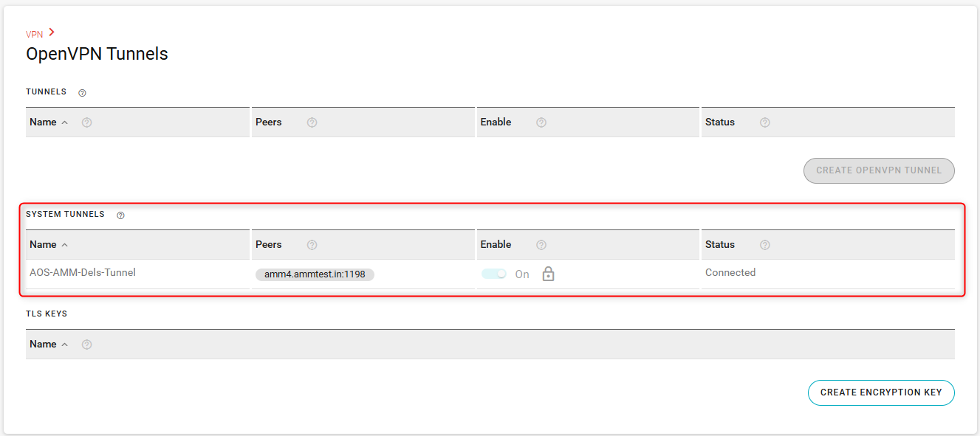This screenshot has height=436, width=980.
Task: Click the breadcrumb chevron next to VPN
Action: (52, 32)
